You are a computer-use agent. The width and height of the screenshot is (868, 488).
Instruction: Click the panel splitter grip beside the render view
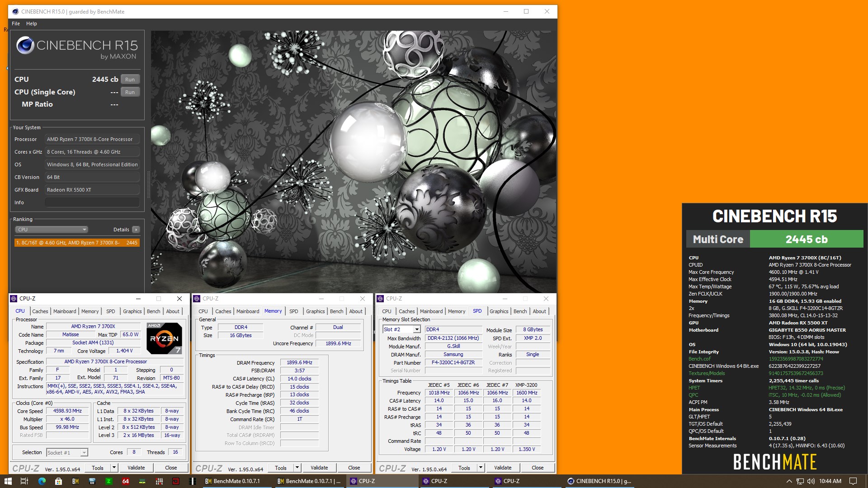click(x=148, y=184)
